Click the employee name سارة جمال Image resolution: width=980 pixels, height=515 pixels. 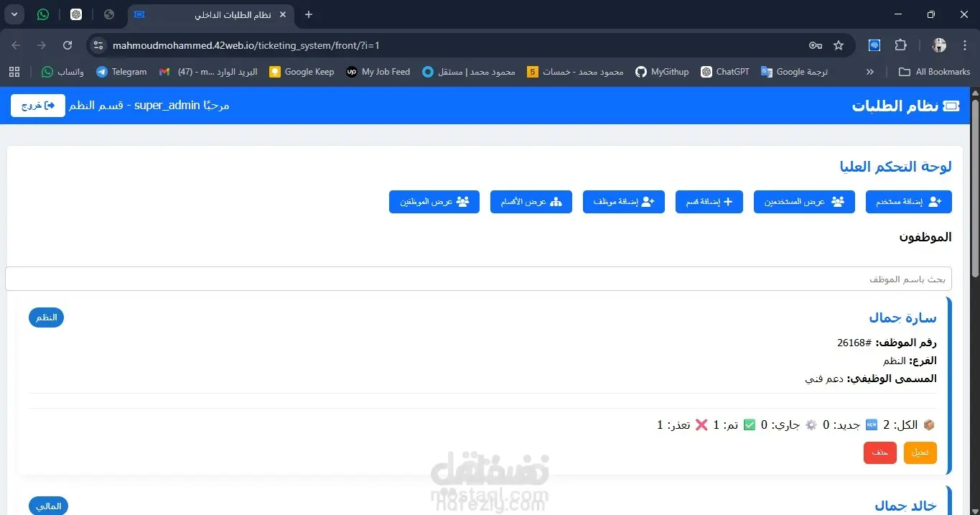tap(902, 317)
